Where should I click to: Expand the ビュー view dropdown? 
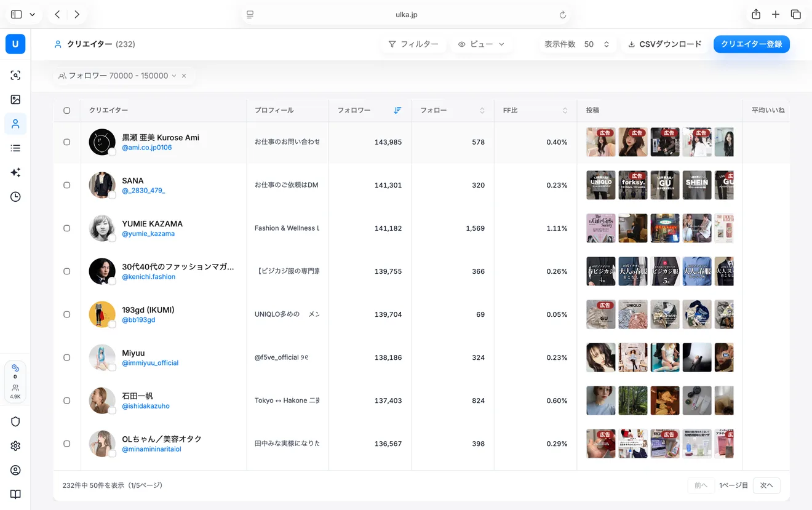coord(481,44)
